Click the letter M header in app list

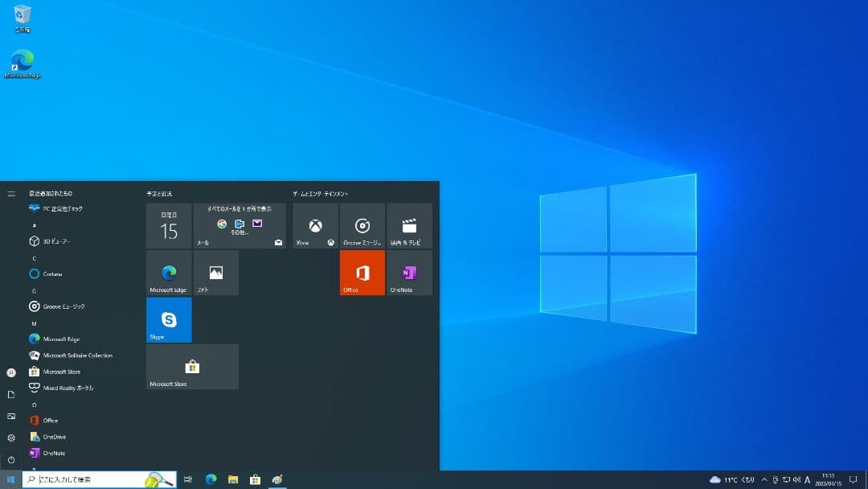coord(34,323)
